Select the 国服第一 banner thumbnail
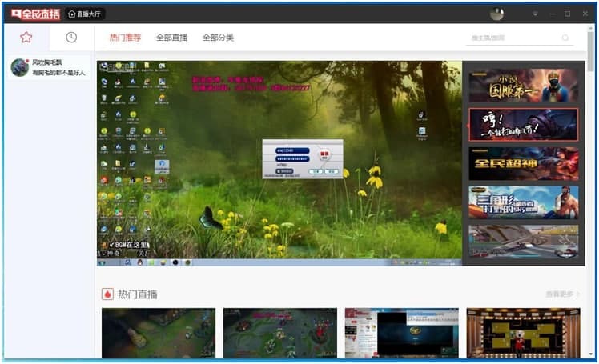 (x=524, y=86)
